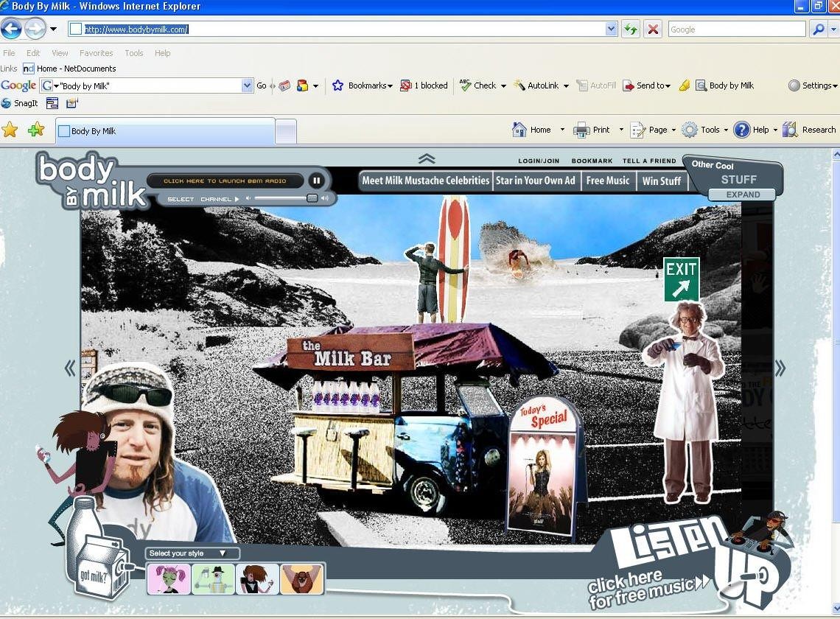Screen dimensions: 840x619
Task: Open the Favorites menu
Action: coord(96,53)
